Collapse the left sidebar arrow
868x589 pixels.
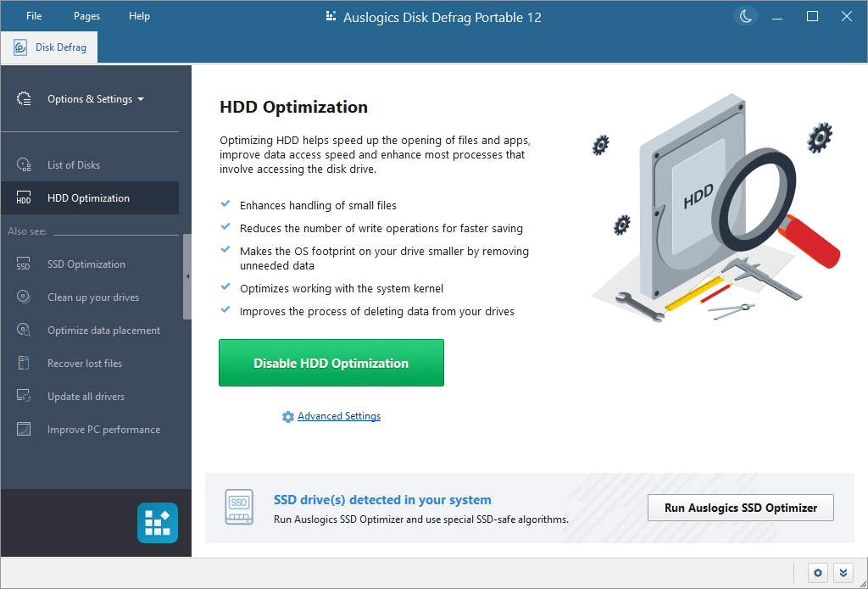click(x=188, y=277)
